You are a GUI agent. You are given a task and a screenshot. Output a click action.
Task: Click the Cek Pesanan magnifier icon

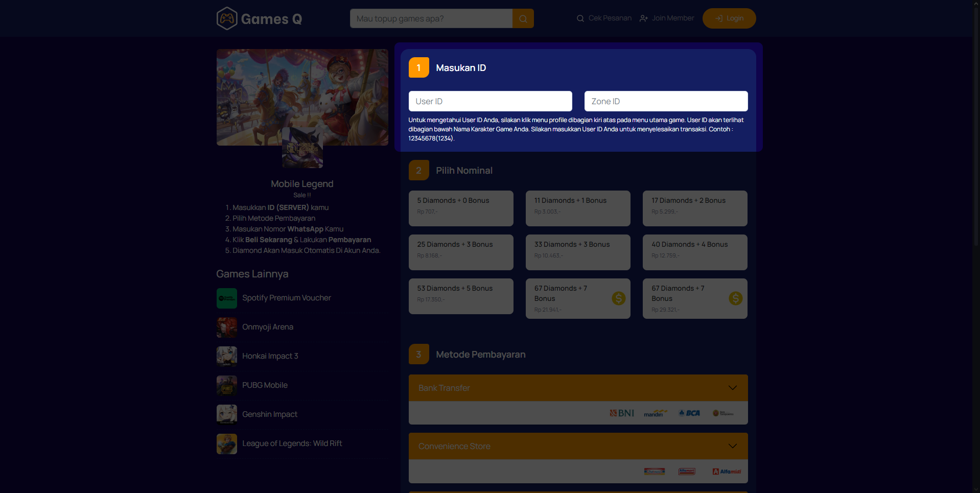[580, 18]
